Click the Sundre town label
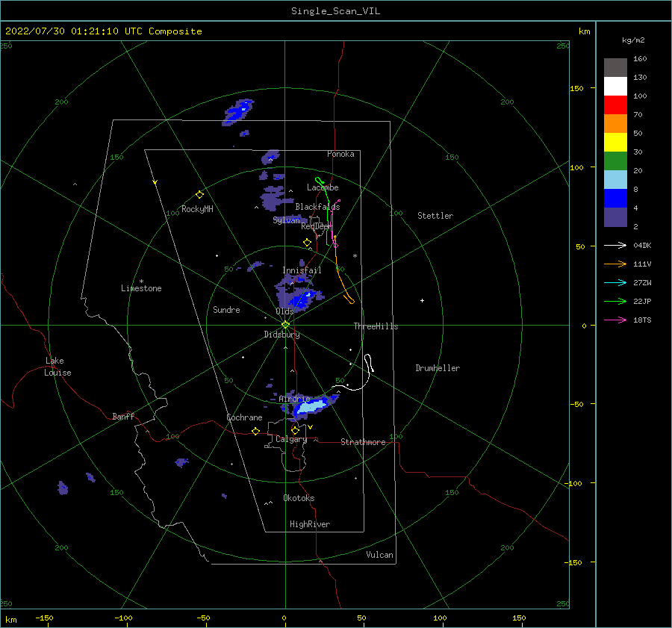This screenshot has height=628, width=672. click(226, 309)
